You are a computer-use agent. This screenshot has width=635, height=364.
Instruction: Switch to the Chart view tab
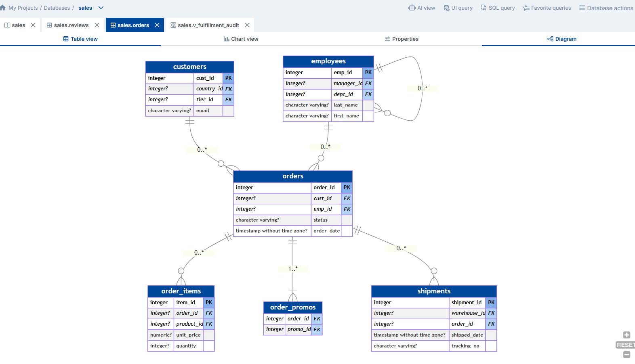(x=241, y=39)
